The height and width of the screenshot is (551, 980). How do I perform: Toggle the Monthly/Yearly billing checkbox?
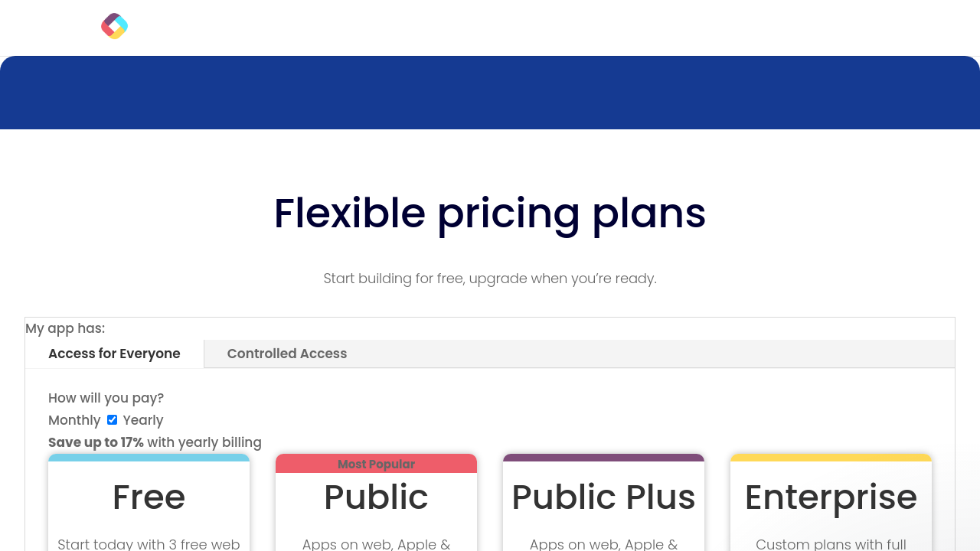click(112, 419)
